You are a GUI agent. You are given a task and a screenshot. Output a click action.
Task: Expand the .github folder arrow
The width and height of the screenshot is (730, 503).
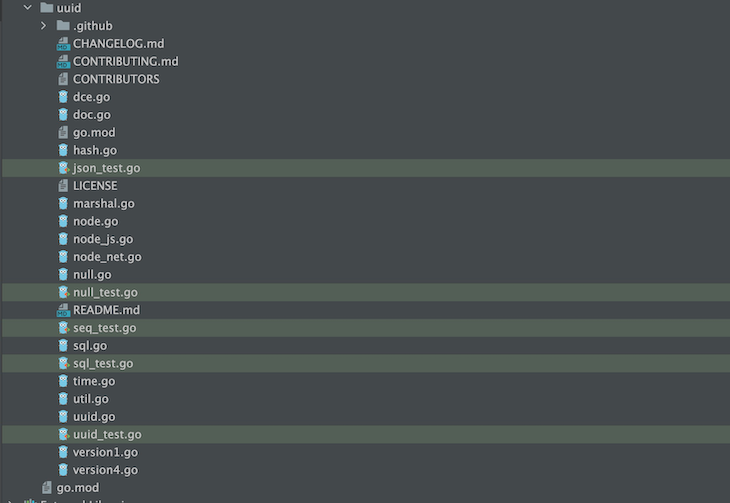pos(43,25)
